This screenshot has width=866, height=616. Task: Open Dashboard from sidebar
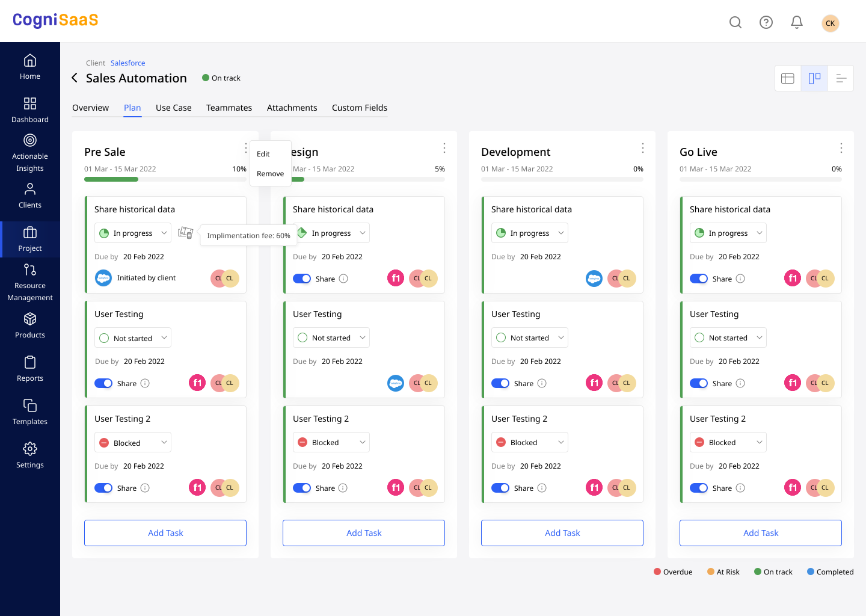[x=30, y=110]
